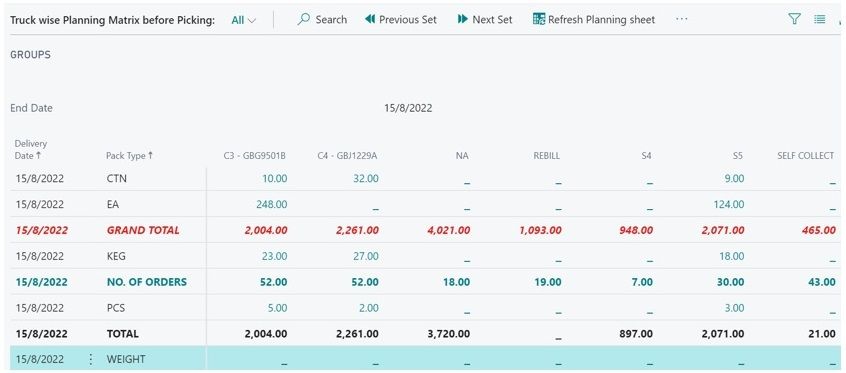Viewport: 846px width, 373px height.
Task: Open KEG value 27.00
Action: tap(365, 256)
